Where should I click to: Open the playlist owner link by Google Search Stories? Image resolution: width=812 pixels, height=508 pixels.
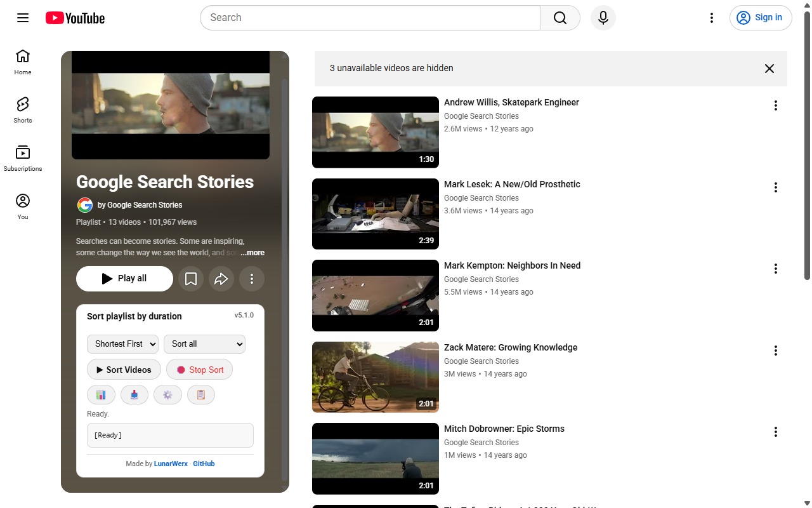click(x=140, y=205)
